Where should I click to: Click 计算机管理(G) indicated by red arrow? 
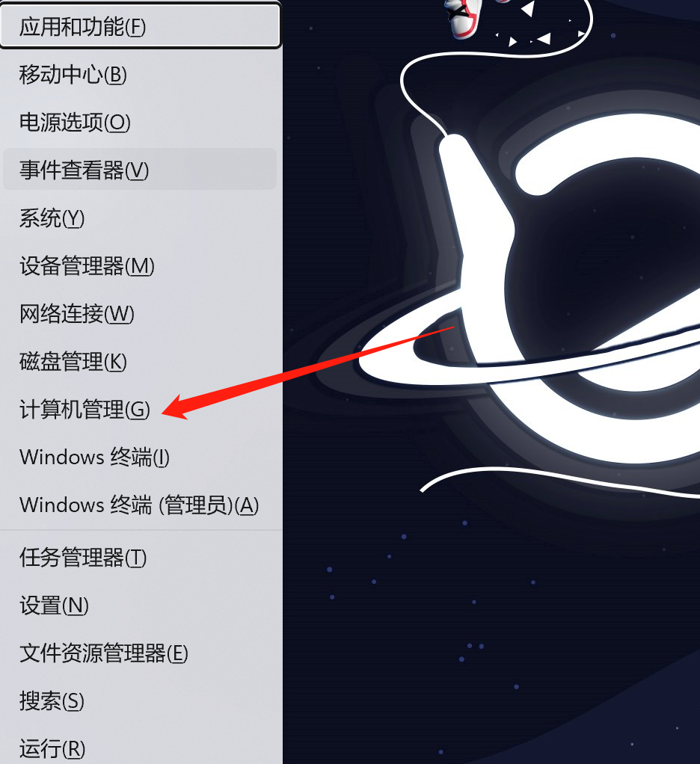pos(140,409)
